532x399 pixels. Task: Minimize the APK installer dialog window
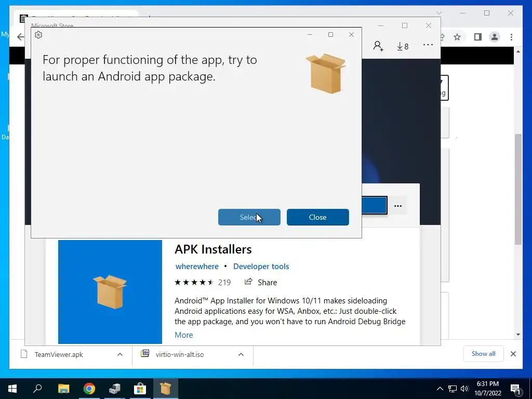(310, 35)
